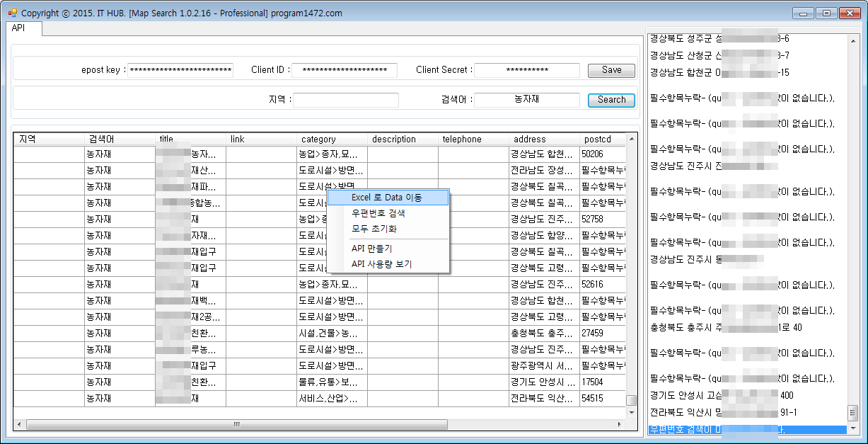Open 'API 사용량 보기' menu item
This screenshot has width=868, height=444.
381,264
